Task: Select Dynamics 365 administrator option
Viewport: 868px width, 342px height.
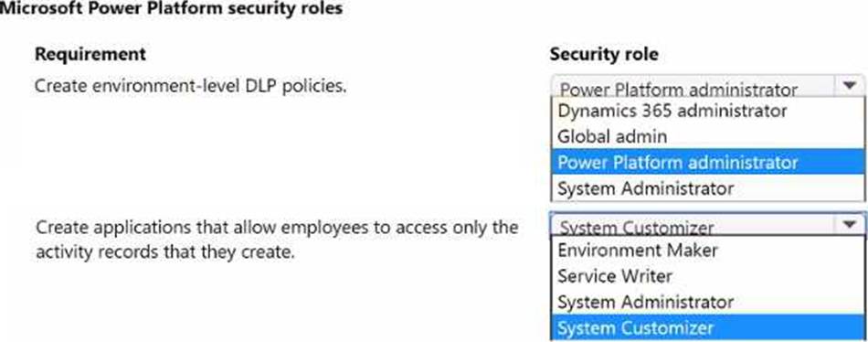Action: 708,111
